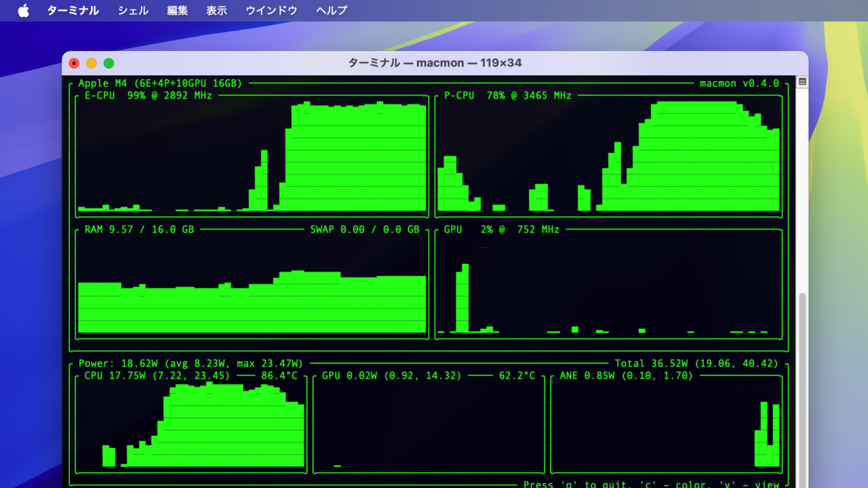The width and height of the screenshot is (868, 488).
Task: Click the GPU usage graph spike
Action: [462, 298]
